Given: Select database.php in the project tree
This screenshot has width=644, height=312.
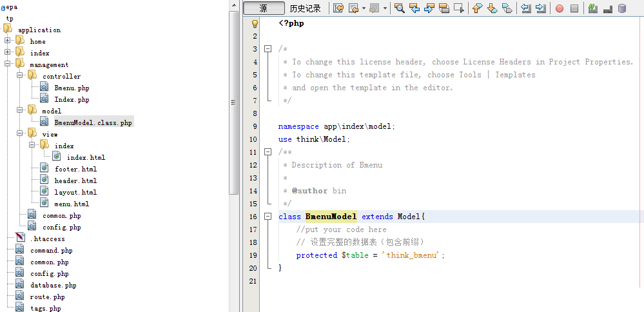Looking at the screenshot, I should [53, 285].
